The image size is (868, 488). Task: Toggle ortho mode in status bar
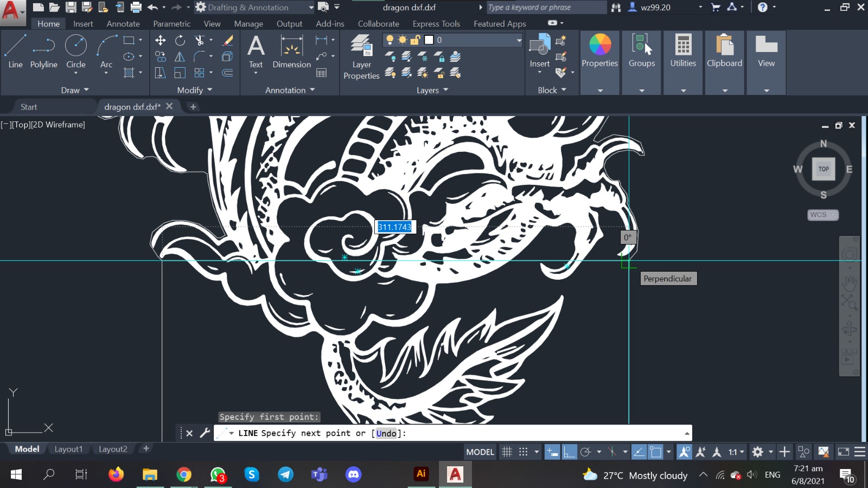(x=569, y=452)
